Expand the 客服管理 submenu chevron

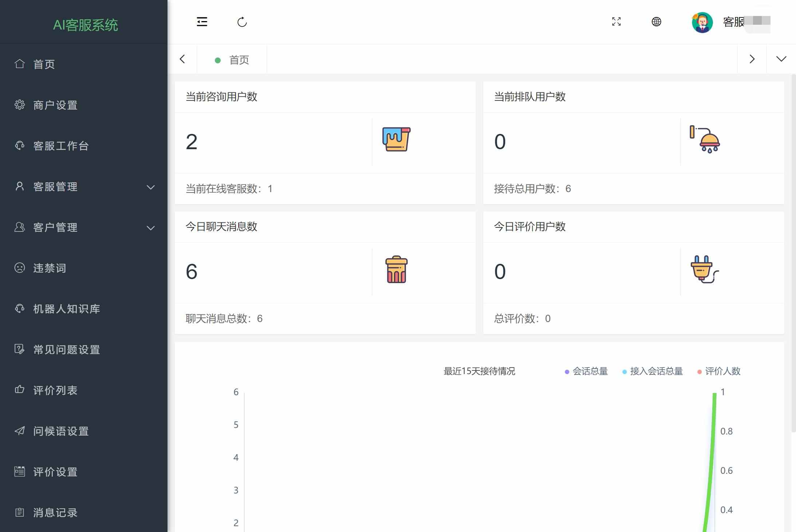(151, 187)
